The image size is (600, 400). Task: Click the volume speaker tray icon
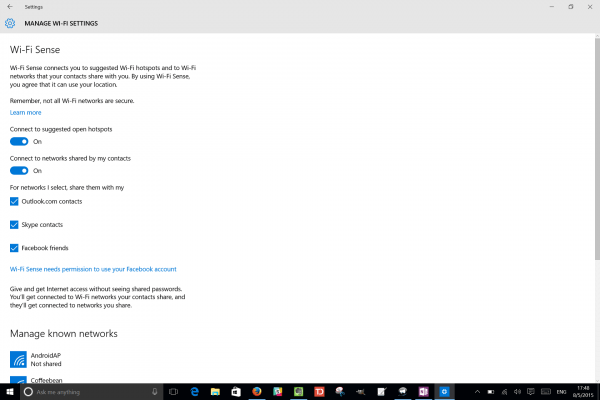point(517,392)
